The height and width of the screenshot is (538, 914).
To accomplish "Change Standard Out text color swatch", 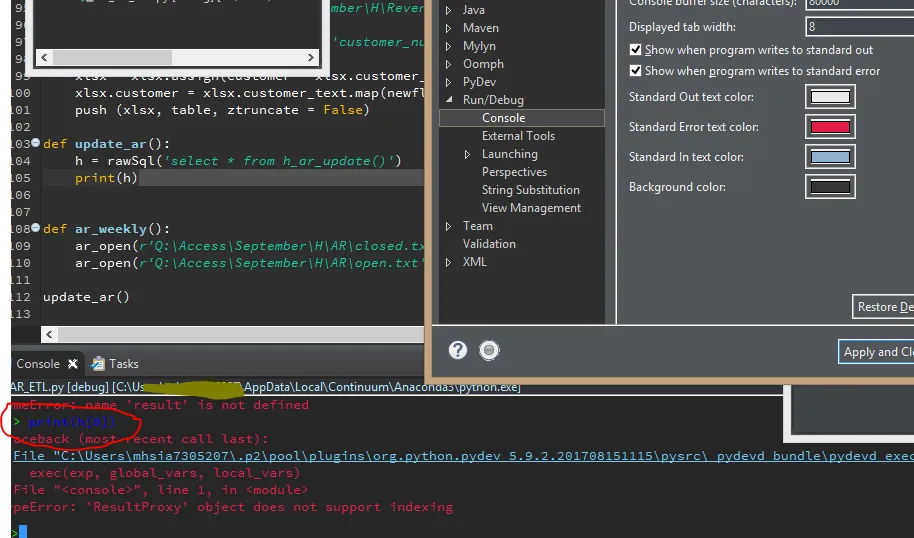I will tap(830, 97).
